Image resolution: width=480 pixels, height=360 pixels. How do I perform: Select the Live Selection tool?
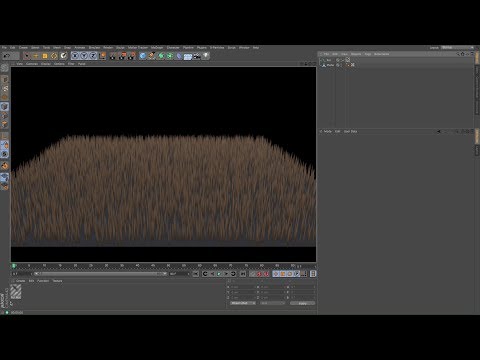tap(26, 56)
